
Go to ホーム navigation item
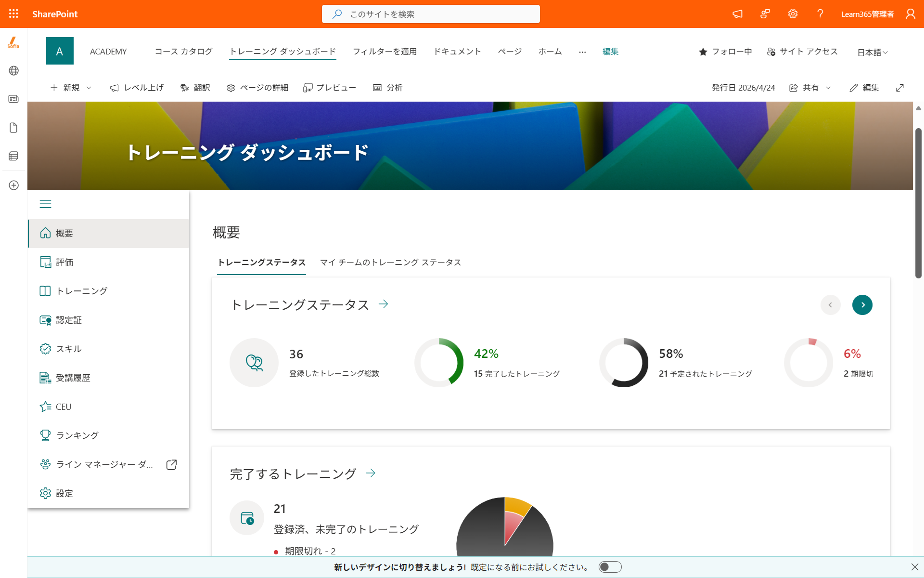[x=550, y=52]
